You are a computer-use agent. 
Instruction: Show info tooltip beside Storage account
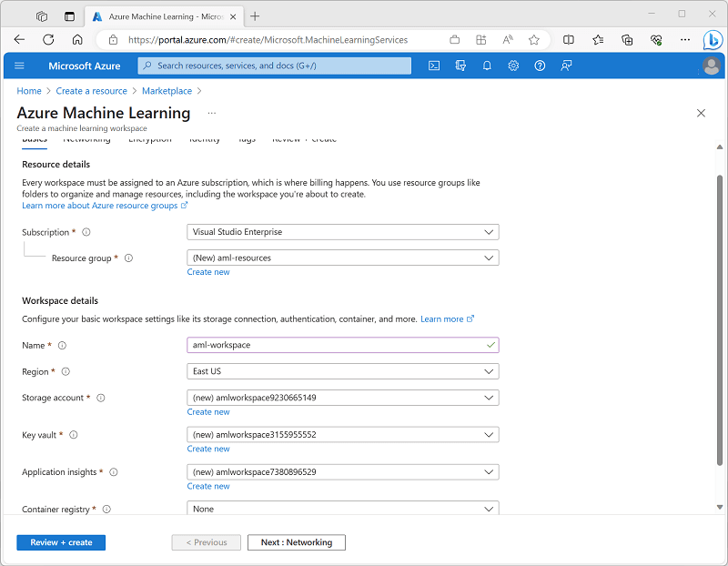pos(100,398)
